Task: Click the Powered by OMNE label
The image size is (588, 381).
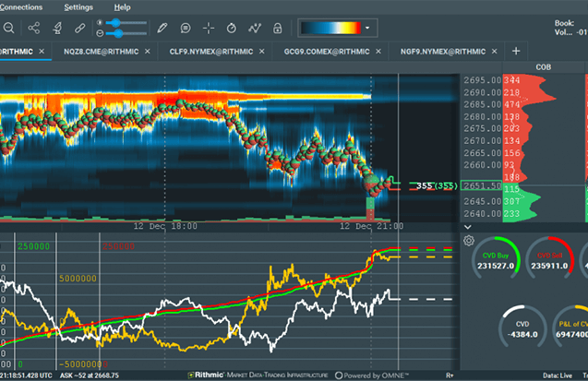Action: 372,375
